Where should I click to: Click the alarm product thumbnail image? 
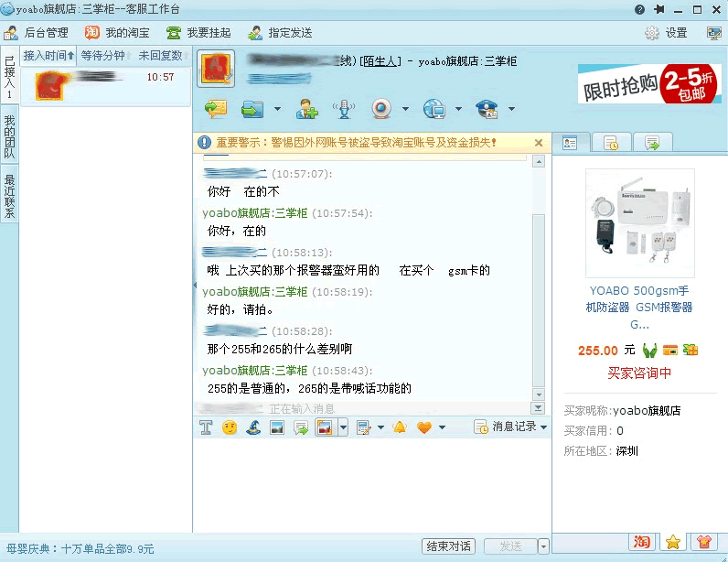click(x=639, y=223)
